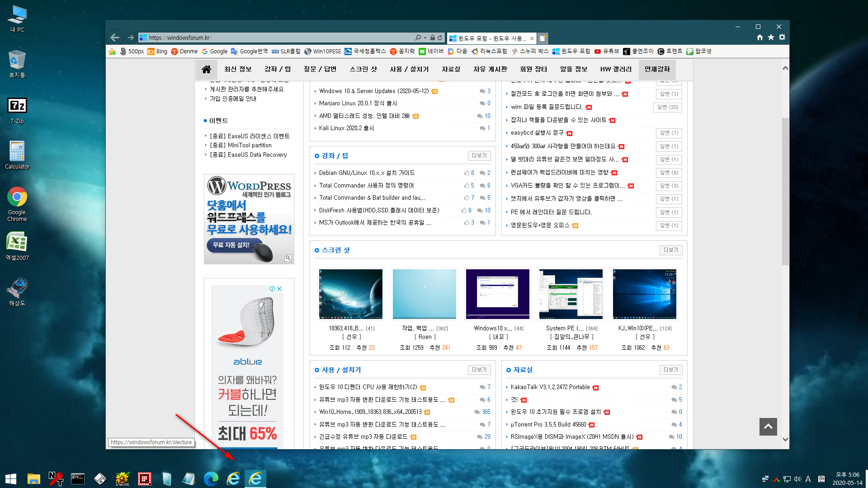The width and height of the screenshot is (868, 488).
Task: Close the 윈도우 포럼 tab
Action: pyautogui.click(x=532, y=38)
